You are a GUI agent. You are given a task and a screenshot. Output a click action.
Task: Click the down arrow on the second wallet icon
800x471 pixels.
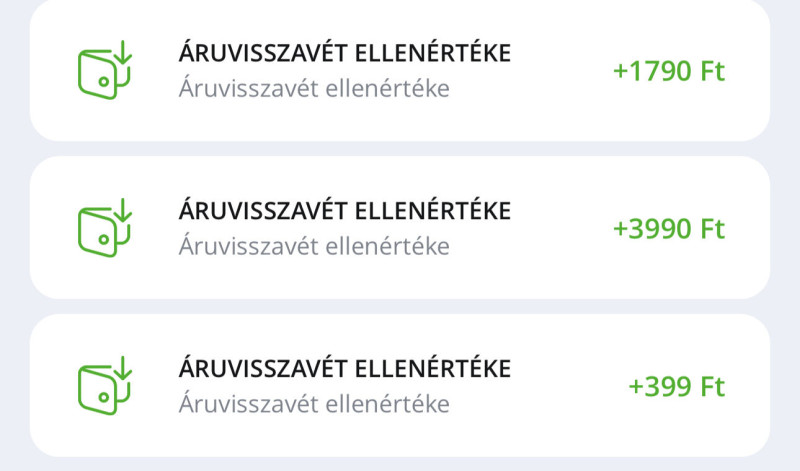click(x=122, y=210)
